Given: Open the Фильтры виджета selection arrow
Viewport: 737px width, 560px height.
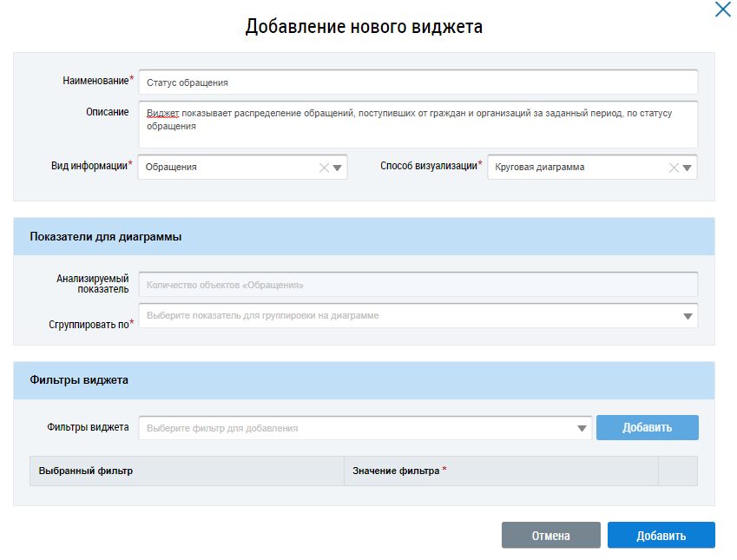Looking at the screenshot, I should point(582,428).
